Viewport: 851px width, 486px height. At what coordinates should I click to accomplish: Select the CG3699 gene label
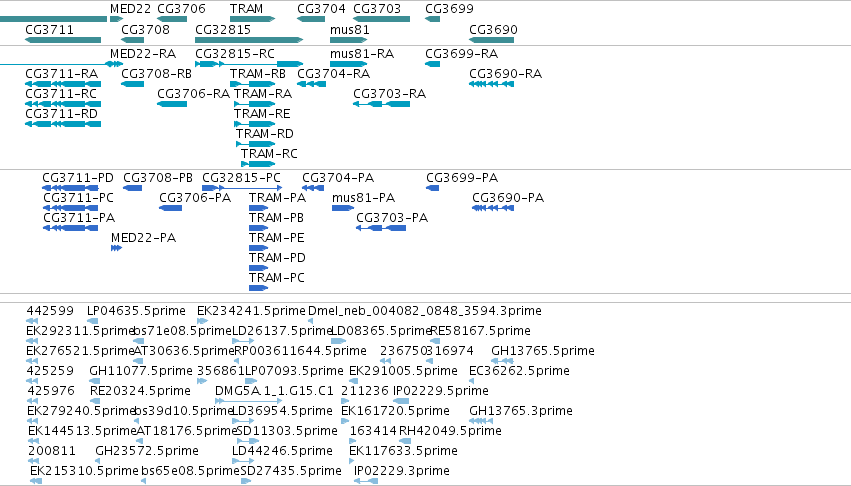tap(449, 9)
